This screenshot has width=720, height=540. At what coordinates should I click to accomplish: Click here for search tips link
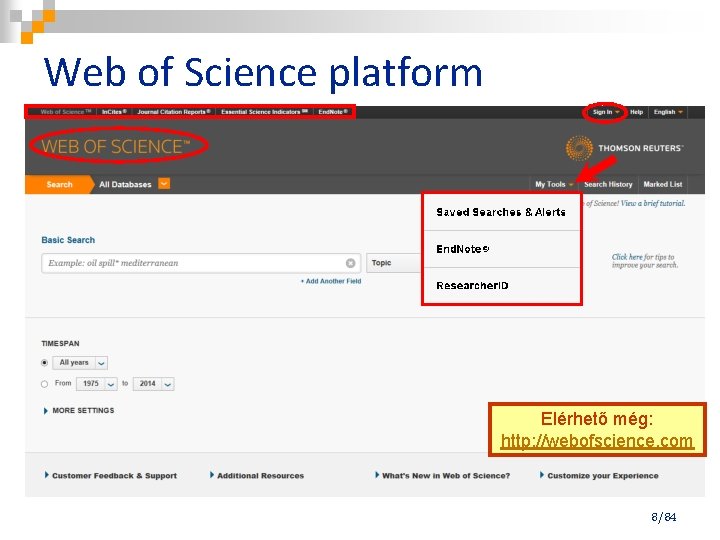[627, 257]
